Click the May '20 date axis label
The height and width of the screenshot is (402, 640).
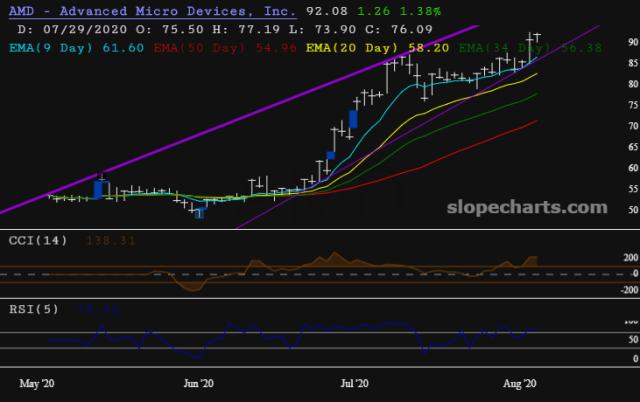[37, 383]
